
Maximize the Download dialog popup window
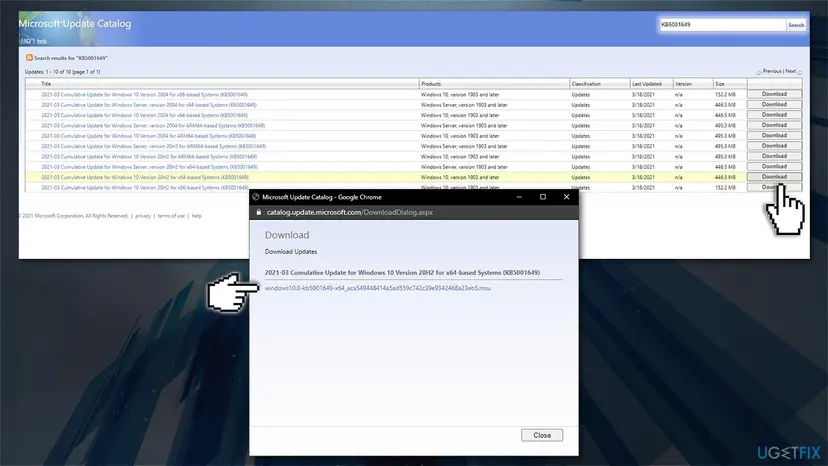point(543,197)
